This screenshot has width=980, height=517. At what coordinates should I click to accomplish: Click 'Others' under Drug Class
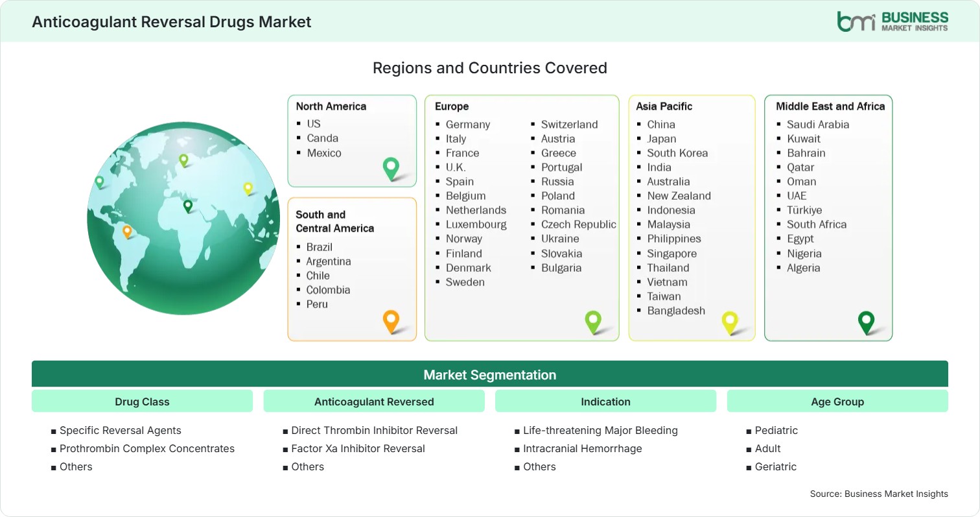76,466
